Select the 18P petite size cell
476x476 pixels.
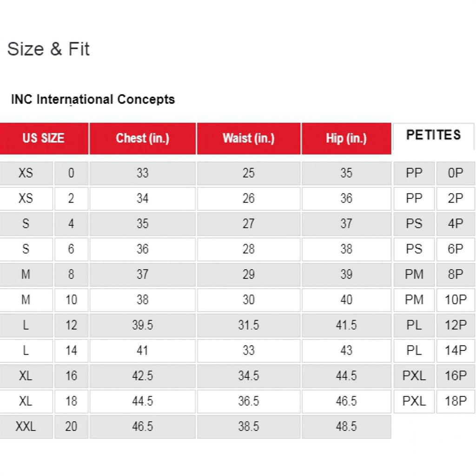456,401
